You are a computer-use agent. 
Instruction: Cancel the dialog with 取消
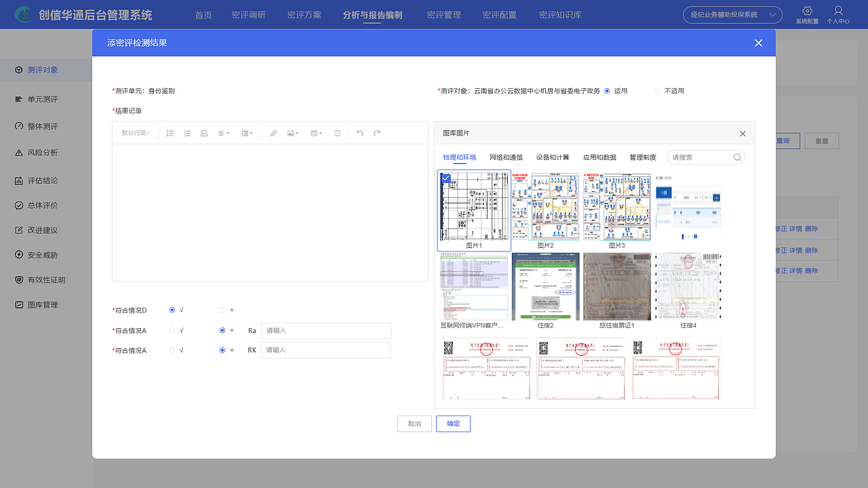pos(414,423)
